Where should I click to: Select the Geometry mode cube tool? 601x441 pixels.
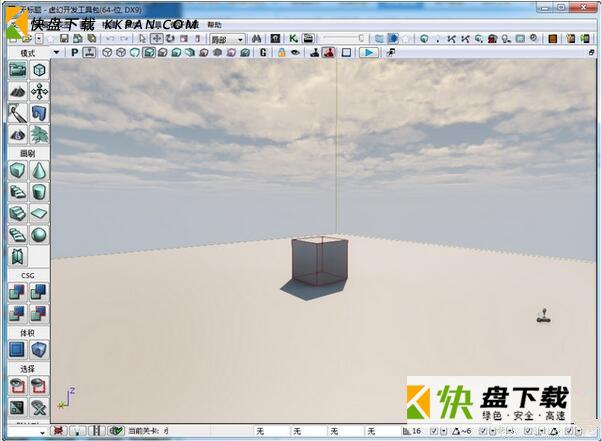[39, 70]
